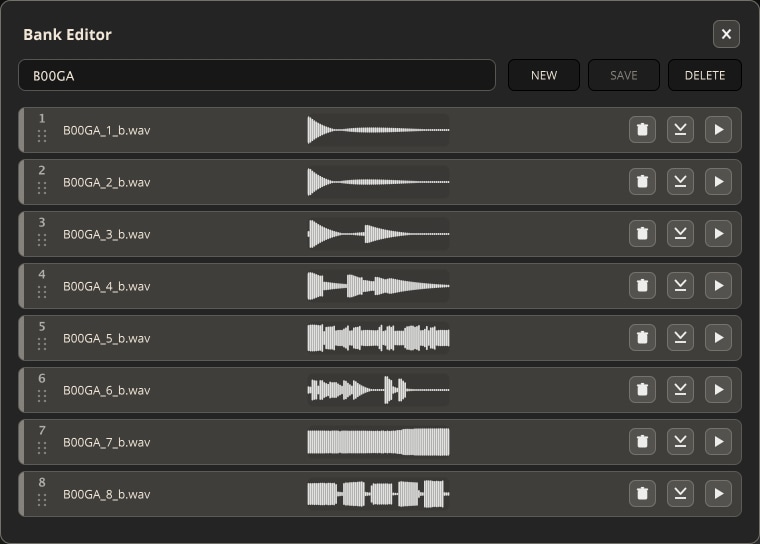Click the waveform of B00GA_5_b.wav
This screenshot has height=544, width=760.
tap(378, 338)
